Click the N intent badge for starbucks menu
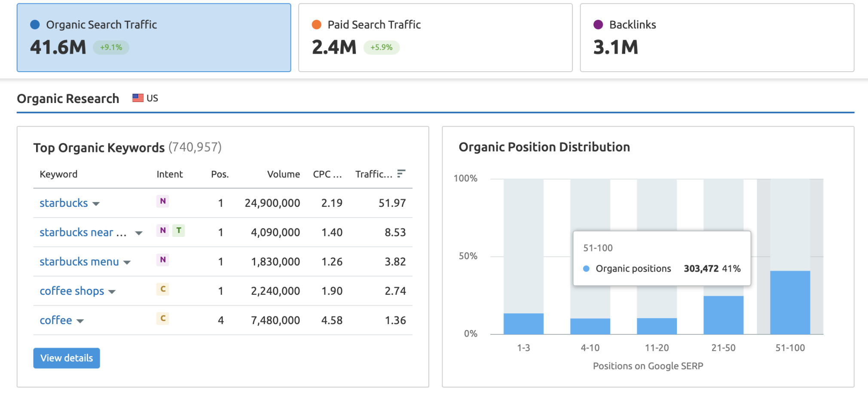The height and width of the screenshot is (397, 868). tap(162, 260)
